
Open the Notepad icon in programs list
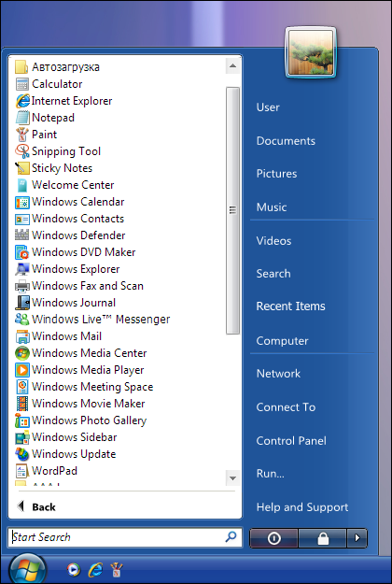(x=22, y=118)
